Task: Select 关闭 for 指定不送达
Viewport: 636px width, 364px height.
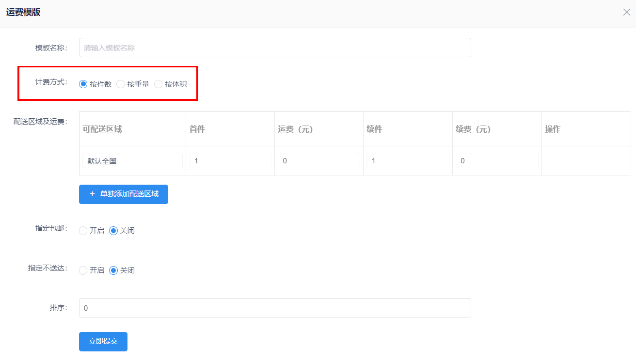Action: tap(113, 270)
